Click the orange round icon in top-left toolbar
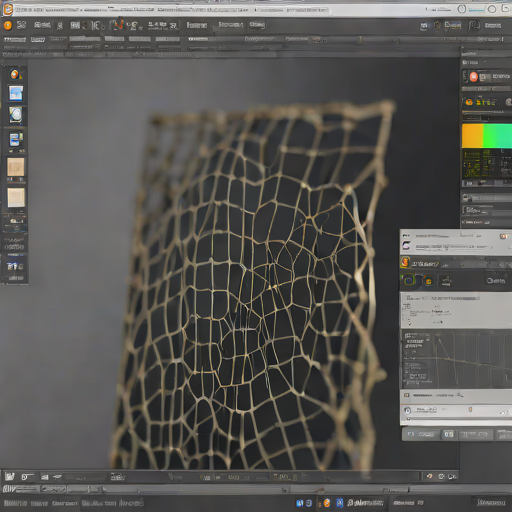The image size is (512, 512). [7, 25]
